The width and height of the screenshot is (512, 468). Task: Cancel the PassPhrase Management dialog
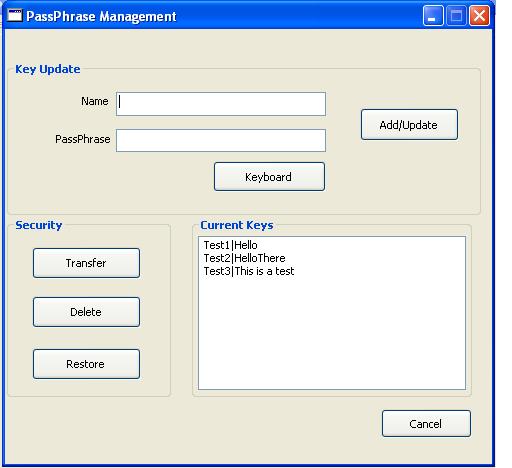click(426, 423)
